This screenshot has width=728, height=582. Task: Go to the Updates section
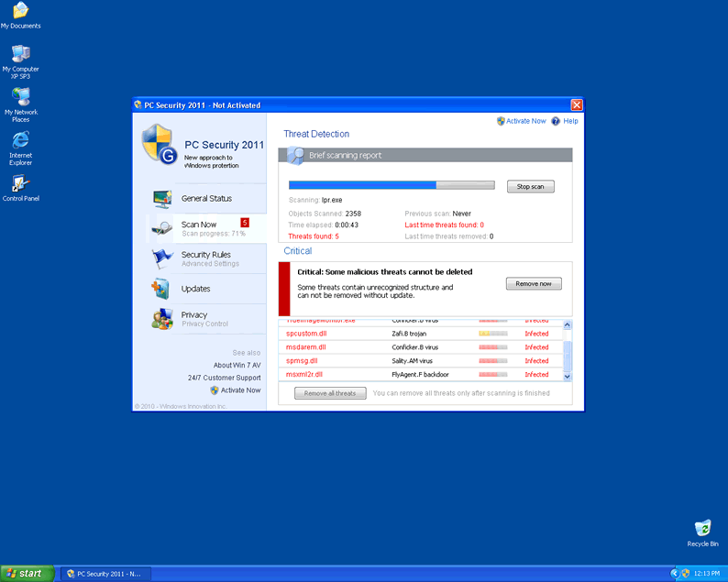click(x=195, y=289)
